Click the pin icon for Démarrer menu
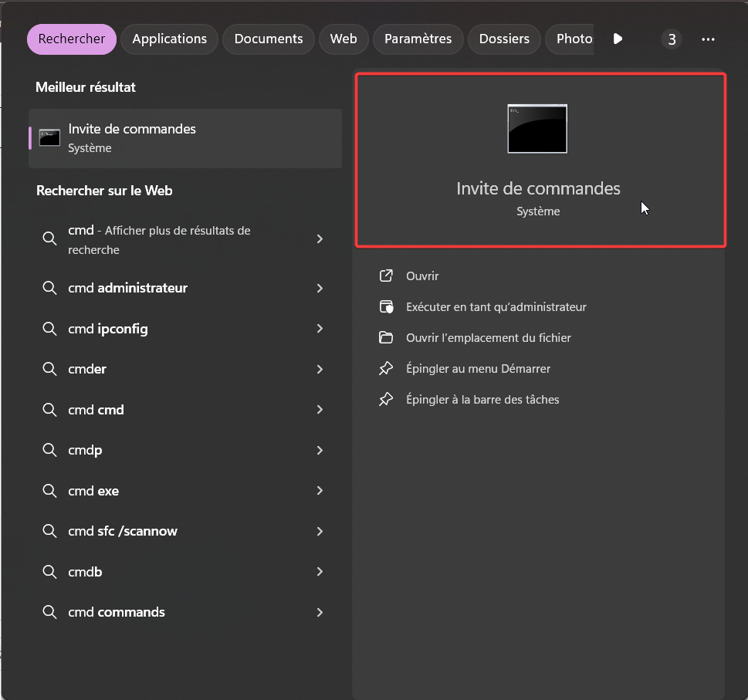The image size is (748, 700). coord(386,368)
